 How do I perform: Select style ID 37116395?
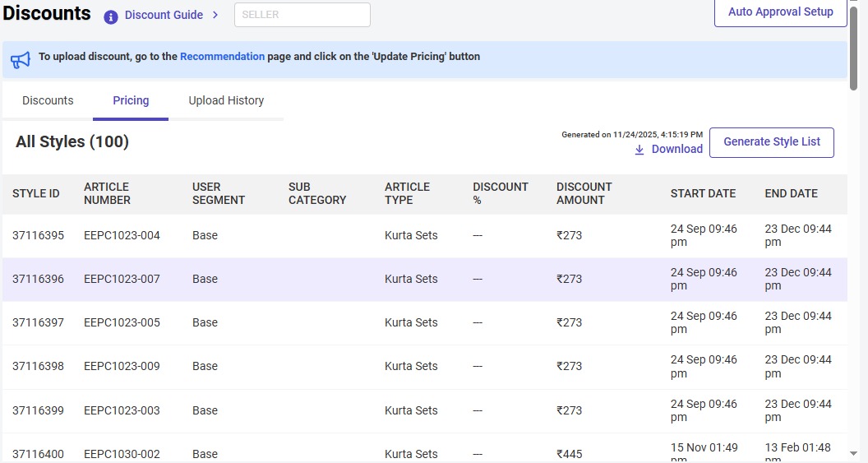click(x=38, y=235)
